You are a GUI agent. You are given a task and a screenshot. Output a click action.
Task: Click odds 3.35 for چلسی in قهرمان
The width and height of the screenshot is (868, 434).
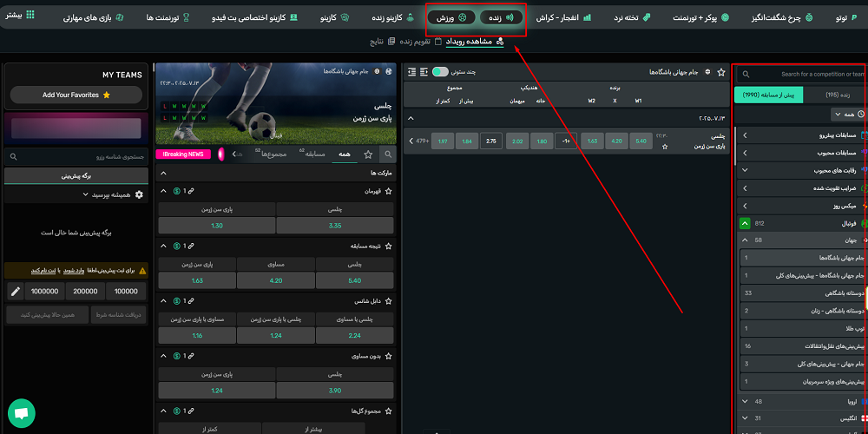(335, 226)
